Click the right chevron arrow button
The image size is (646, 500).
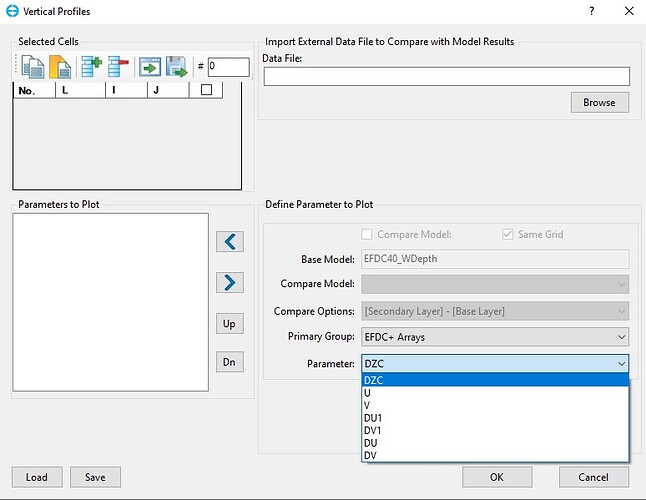tap(230, 283)
